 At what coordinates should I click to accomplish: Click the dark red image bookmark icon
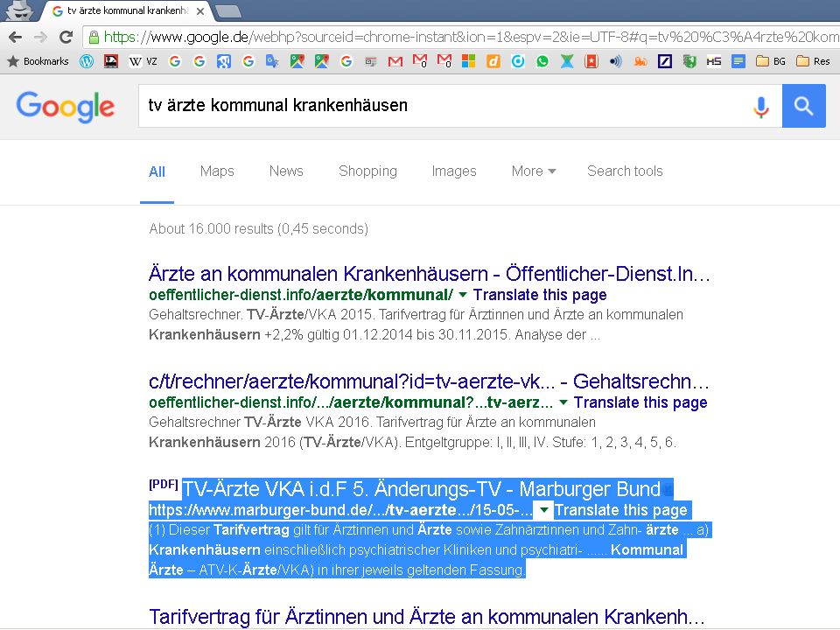coord(111,61)
